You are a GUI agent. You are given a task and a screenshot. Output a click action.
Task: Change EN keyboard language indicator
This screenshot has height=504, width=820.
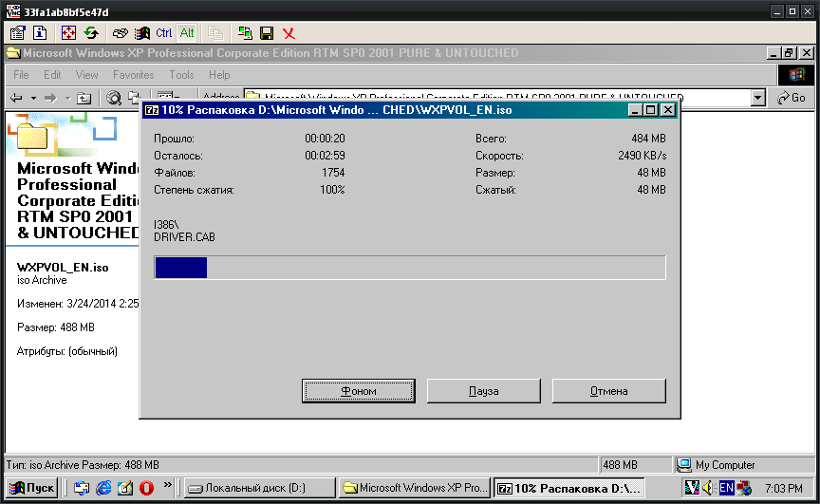(x=726, y=488)
